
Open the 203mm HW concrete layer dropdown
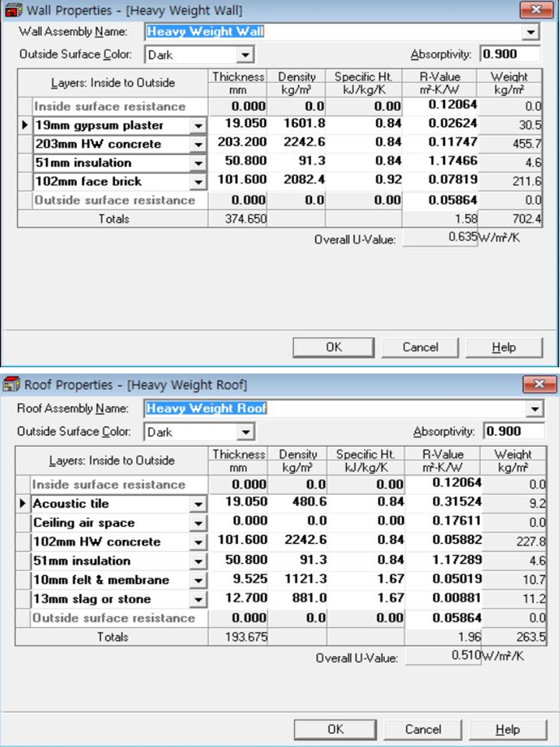click(x=198, y=144)
